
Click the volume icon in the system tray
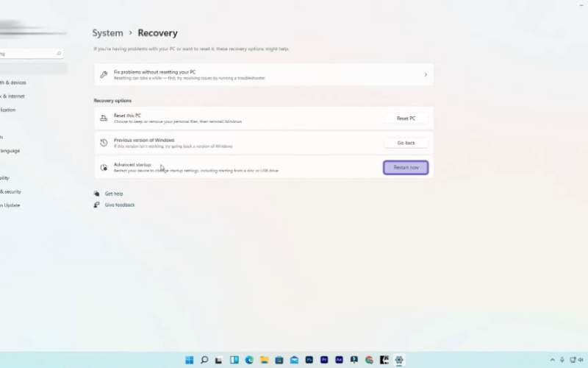(x=581, y=360)
